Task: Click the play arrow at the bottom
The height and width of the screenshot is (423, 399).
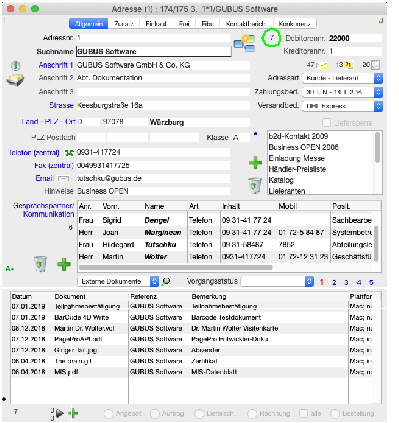Action: coord(60,414)
